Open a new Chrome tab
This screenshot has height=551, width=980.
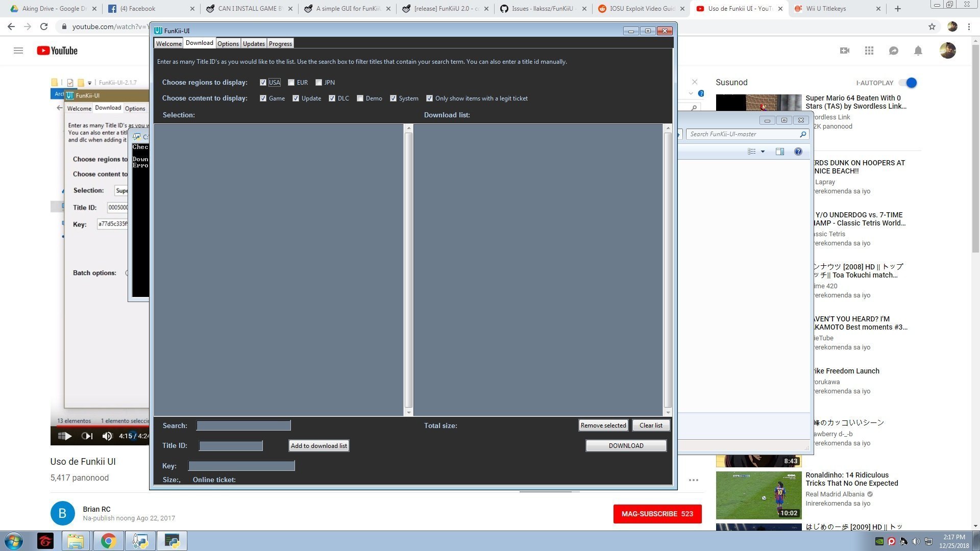pyautogui.click(x=898, y=9)
